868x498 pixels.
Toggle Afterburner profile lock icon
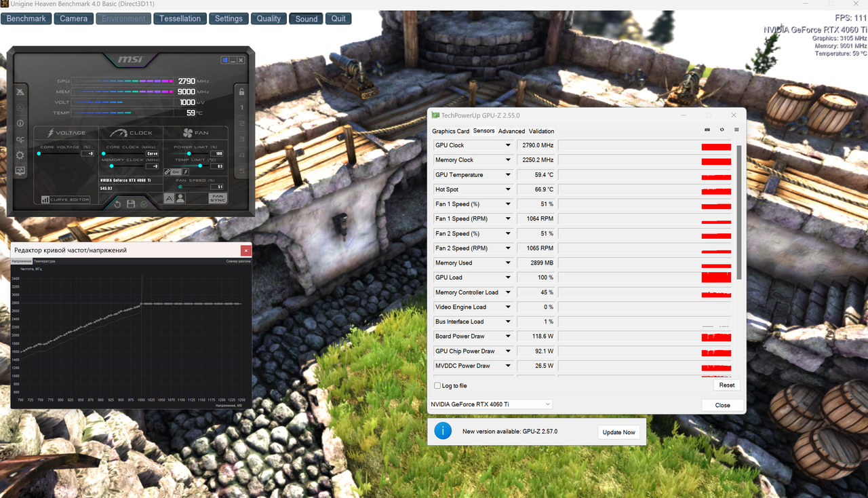242,92
